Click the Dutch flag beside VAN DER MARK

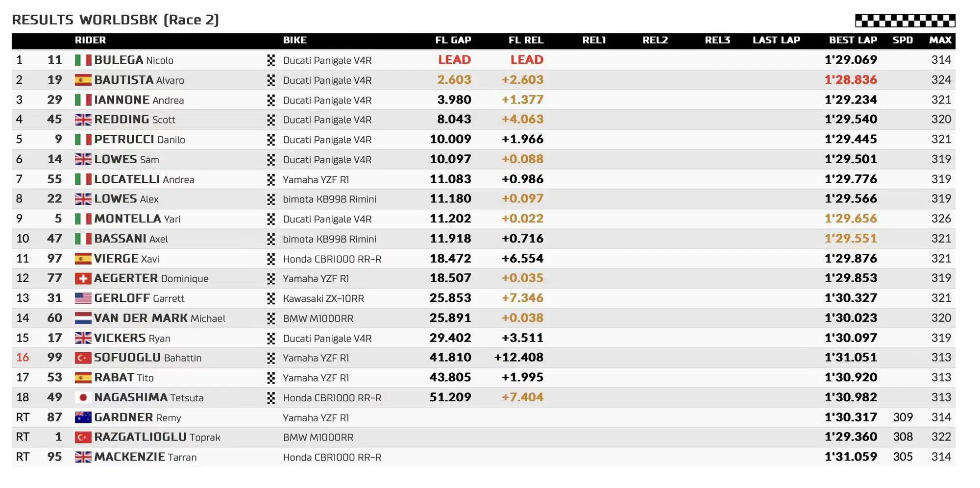[83, 318]
